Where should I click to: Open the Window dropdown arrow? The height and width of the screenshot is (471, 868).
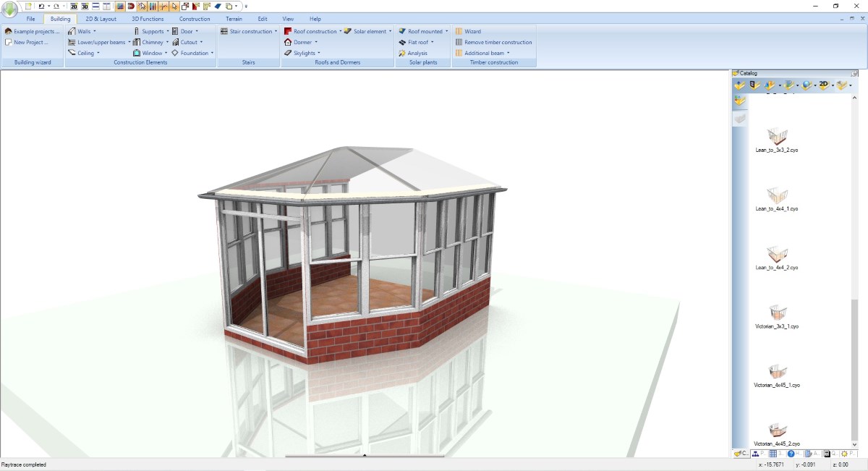pyautogui.click(x=166, y=53)
